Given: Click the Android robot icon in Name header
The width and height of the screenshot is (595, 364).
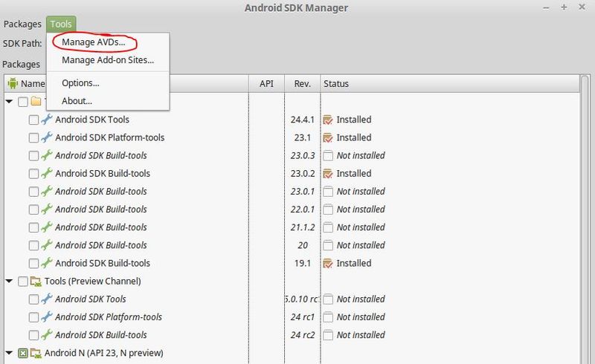Looking at the screenshot, I should coord(13,83).
